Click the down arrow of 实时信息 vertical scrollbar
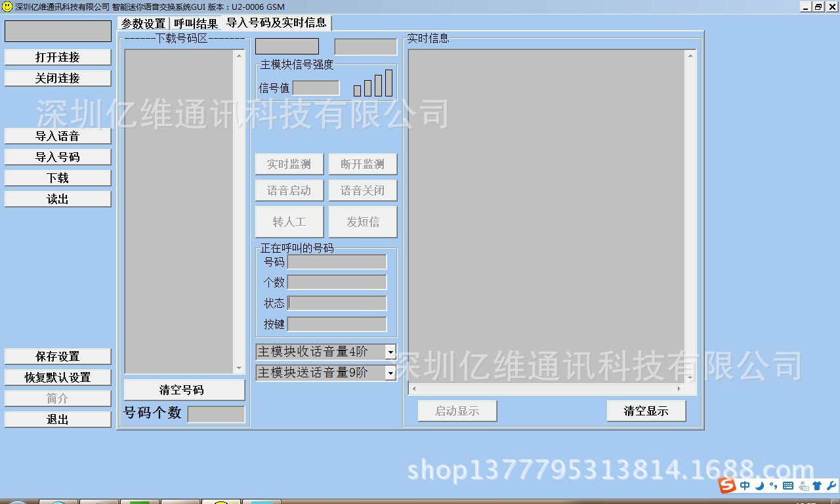 coord(690,378)
